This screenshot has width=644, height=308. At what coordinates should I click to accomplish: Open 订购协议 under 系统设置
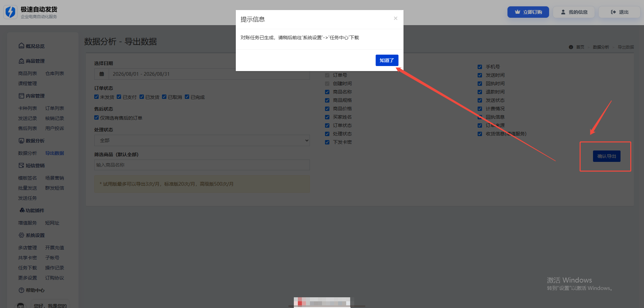click(55, 278)
